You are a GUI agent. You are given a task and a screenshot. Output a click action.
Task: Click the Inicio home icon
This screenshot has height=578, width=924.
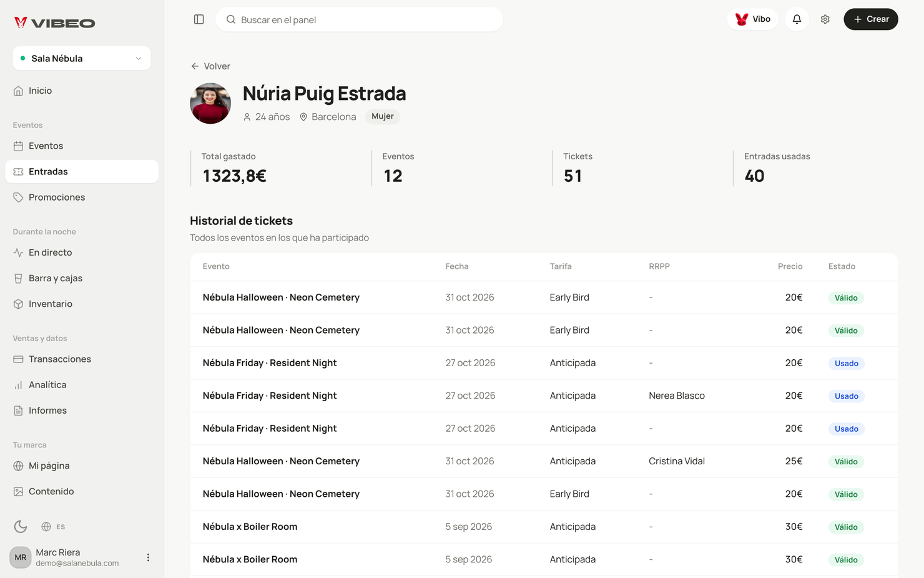coord(18,91)
